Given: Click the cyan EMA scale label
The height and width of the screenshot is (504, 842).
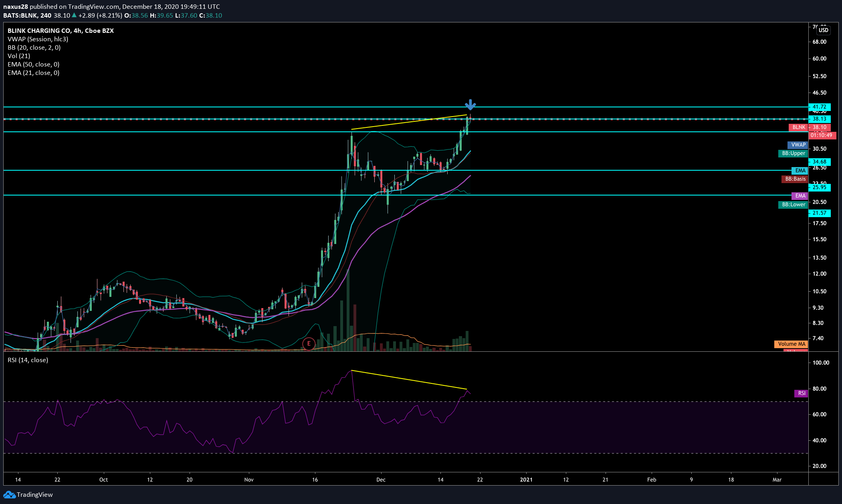Looking at the screenshot, I should pos(800,171).
